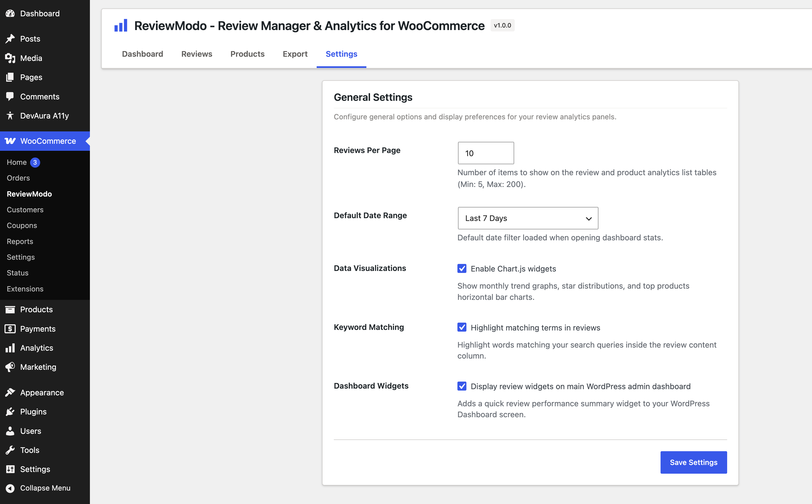Click the Analytics bar chart icon
This screenshot has width=812, height=504.
tap(10, 348)
